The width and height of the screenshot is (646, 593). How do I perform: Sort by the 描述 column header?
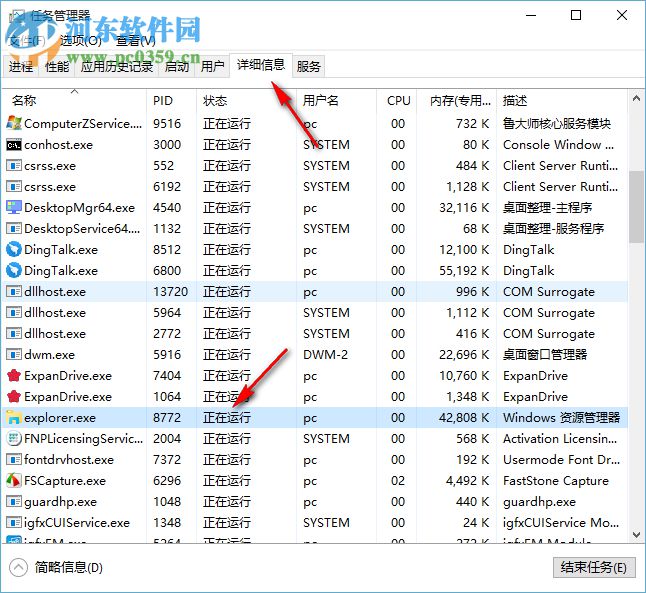tap(562, 100)
